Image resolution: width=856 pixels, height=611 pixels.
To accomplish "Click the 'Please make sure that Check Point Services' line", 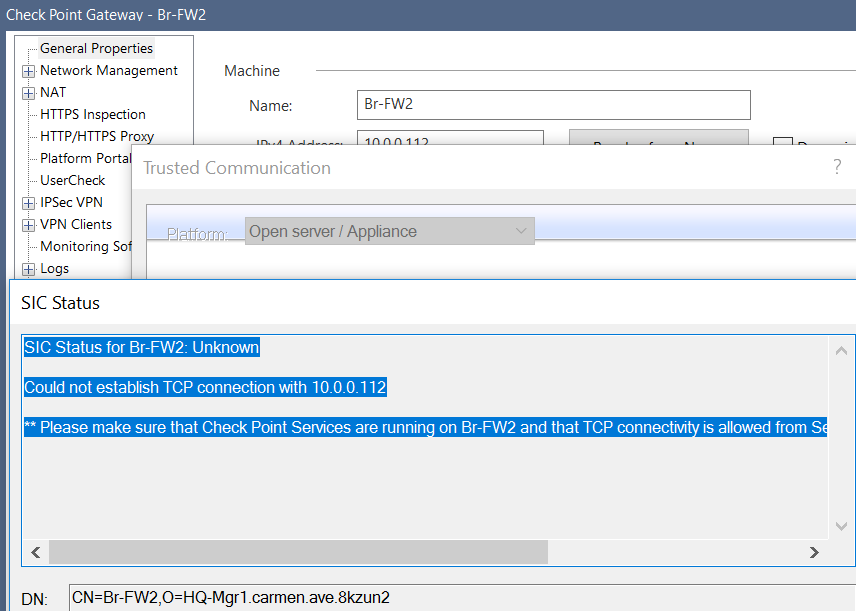I will [x=425, y=427].
